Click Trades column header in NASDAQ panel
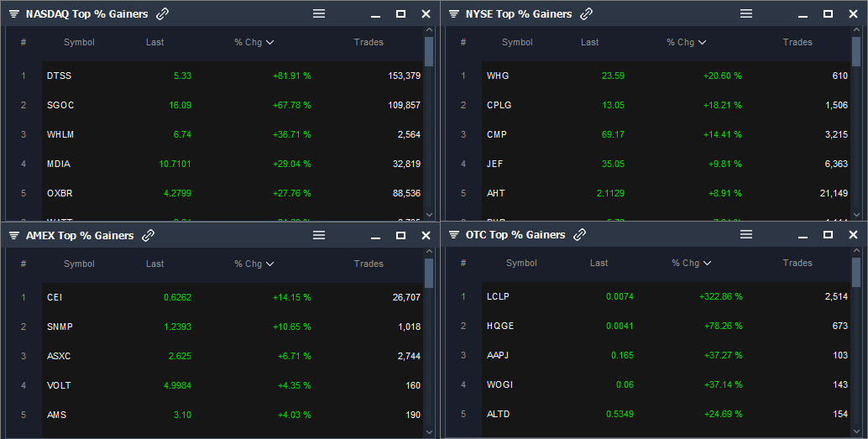The image size is (868, 439). [x=369, y=42]
